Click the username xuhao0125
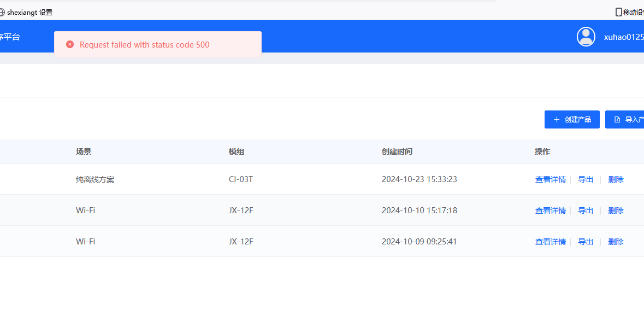This screenshot has width=644, height=333. point(623,37)
